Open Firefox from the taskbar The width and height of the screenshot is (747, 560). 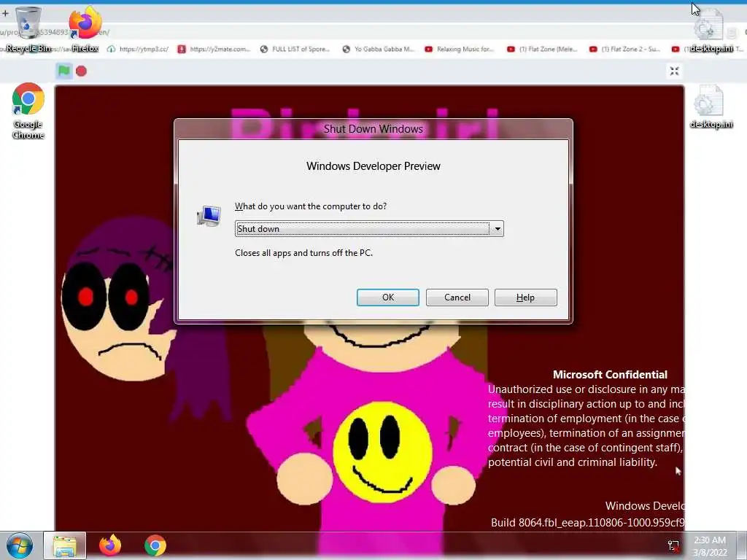pos(110,545)
